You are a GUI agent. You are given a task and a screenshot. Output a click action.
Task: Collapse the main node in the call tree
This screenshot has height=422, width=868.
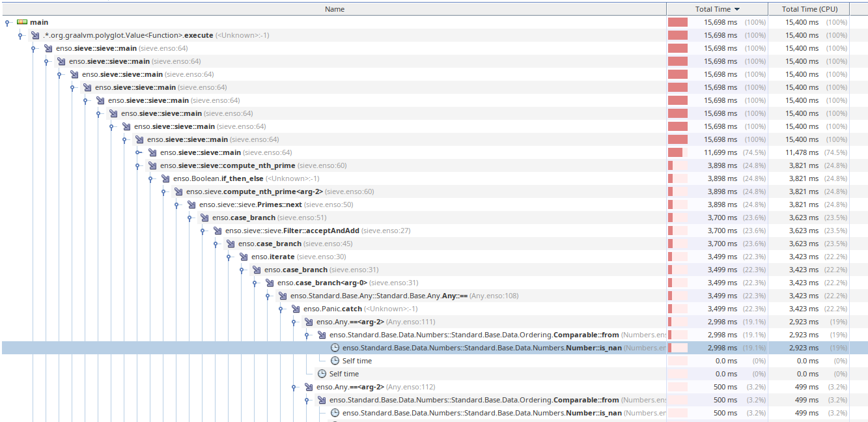point(7,21)
